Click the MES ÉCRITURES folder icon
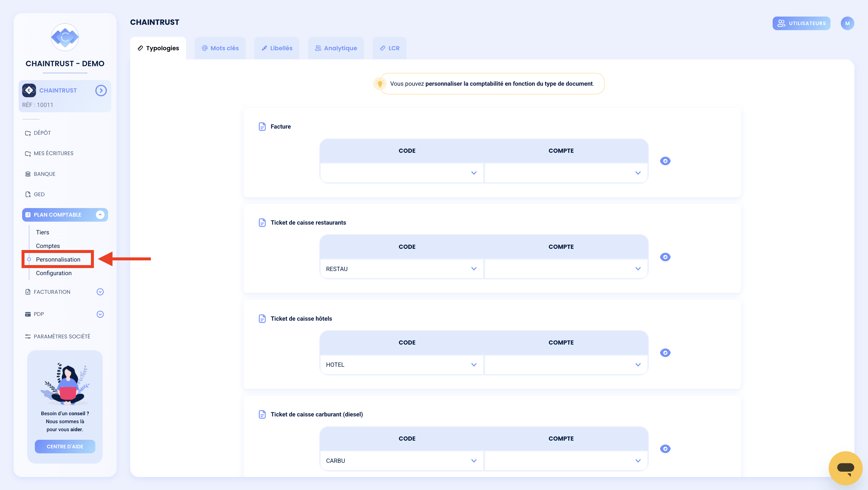 point(28,153)
